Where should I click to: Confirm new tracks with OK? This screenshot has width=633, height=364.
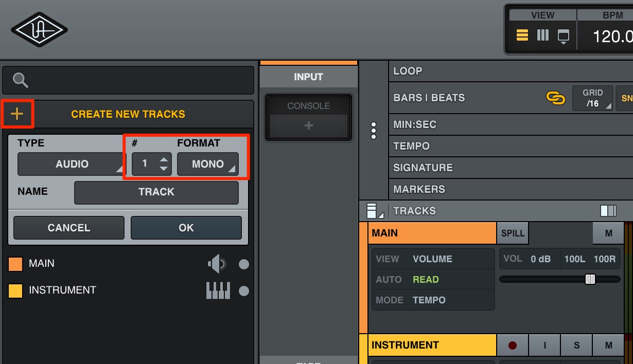coord(186,228)
